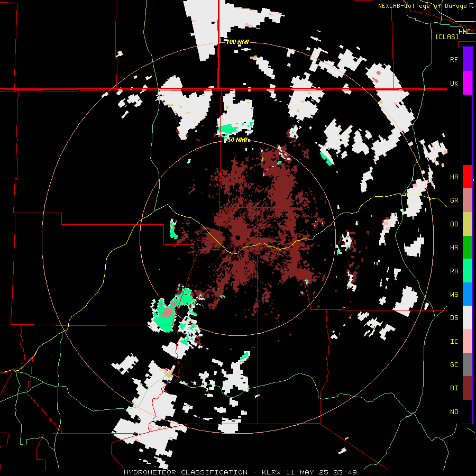
Task: Click the radar site center dot
Action: (x=237, y=237)
